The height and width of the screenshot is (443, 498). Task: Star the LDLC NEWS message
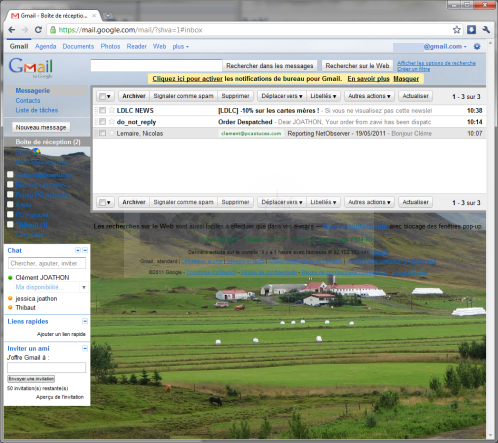[112, 110]
